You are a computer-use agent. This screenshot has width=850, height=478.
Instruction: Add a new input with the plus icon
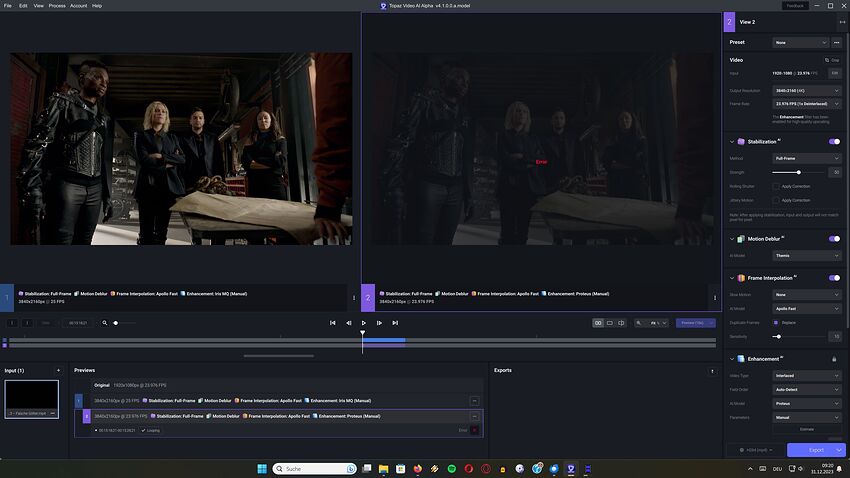point(59,371)
